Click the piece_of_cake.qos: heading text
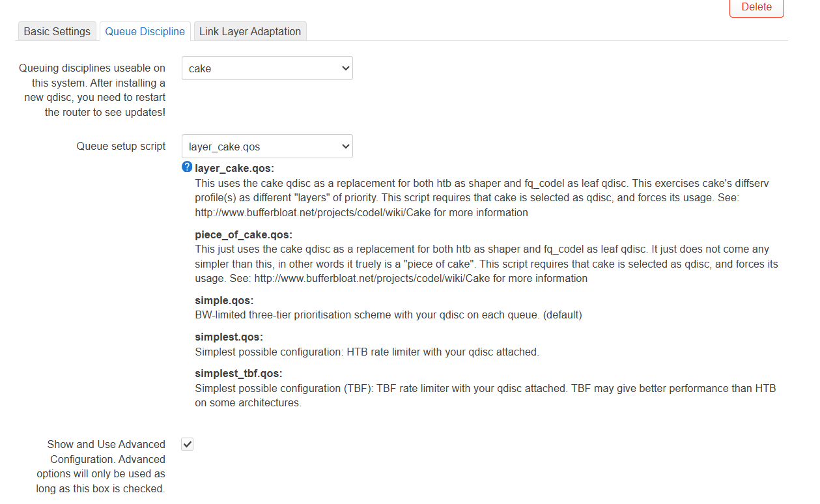Image resolution: width=820 pixels, height=504 pixels. point(244,234)
